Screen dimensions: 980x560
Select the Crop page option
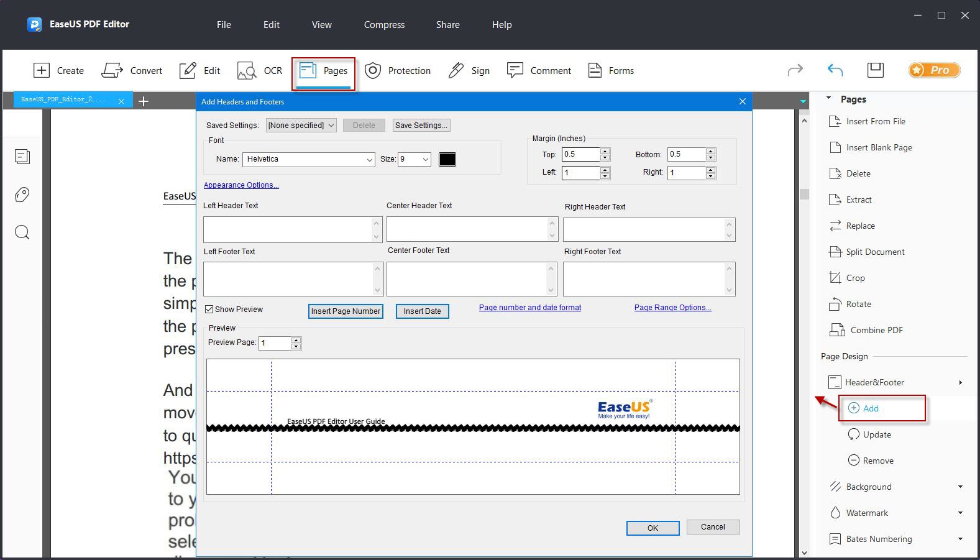pos(847,278)
